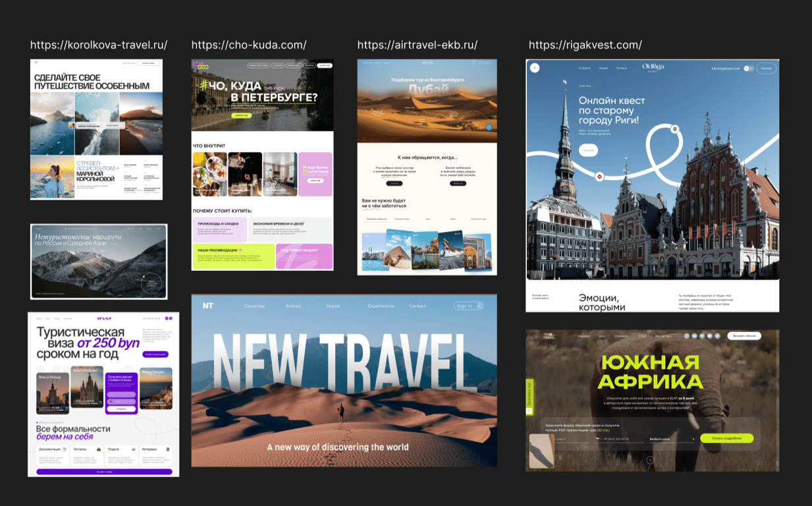Image resolution: width=812 pixels, height=506 pixels.
Task: Click the green Узнать подробнее button
Action: 727,438
